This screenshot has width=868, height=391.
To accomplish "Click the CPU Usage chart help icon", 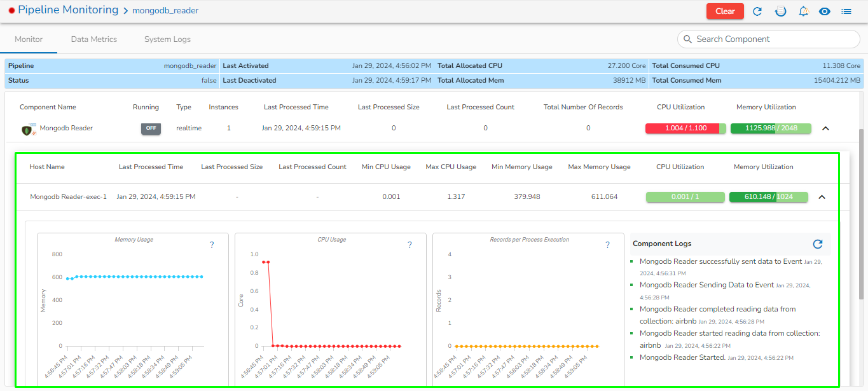I will (x=410, y=245).
